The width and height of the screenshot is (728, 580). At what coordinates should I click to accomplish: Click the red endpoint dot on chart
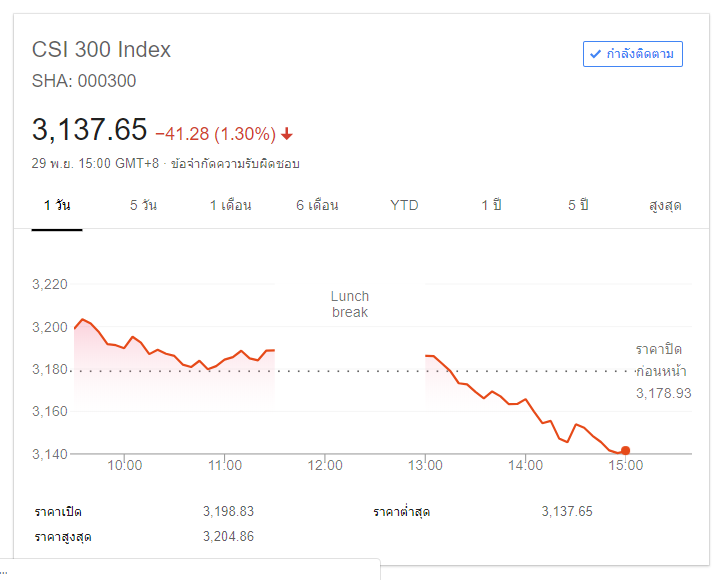(x=625, y=450)
